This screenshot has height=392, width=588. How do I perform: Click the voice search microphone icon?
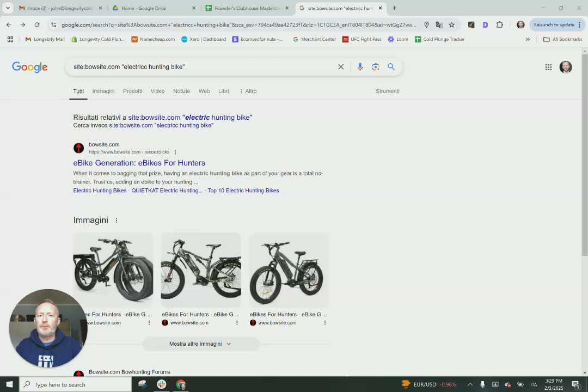click(x=360, y=67)
